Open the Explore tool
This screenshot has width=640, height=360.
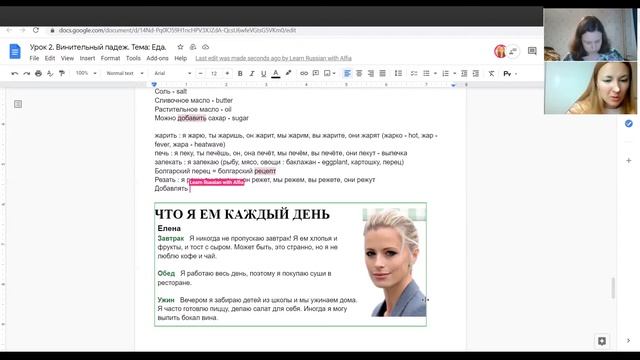click(602, 341)
